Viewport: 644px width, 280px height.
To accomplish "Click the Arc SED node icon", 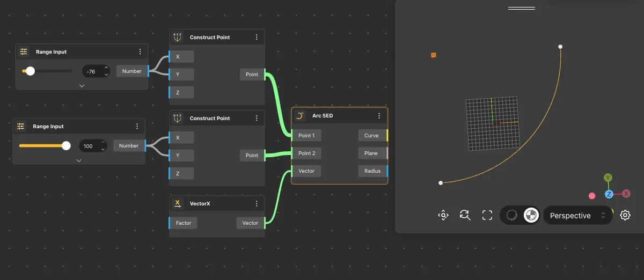I will point(301,116).
